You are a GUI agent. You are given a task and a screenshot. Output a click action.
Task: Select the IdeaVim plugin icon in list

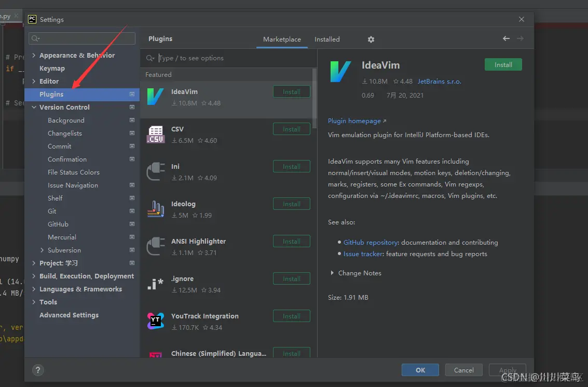tap(156, 97)
